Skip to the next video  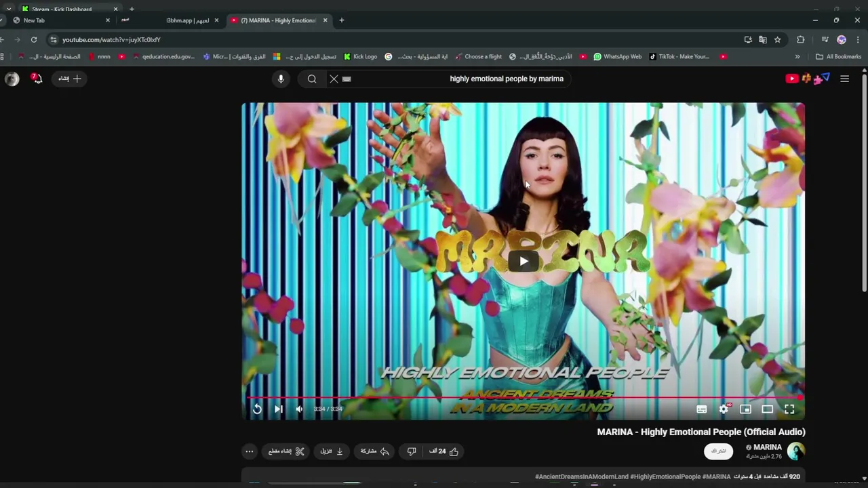278,409
